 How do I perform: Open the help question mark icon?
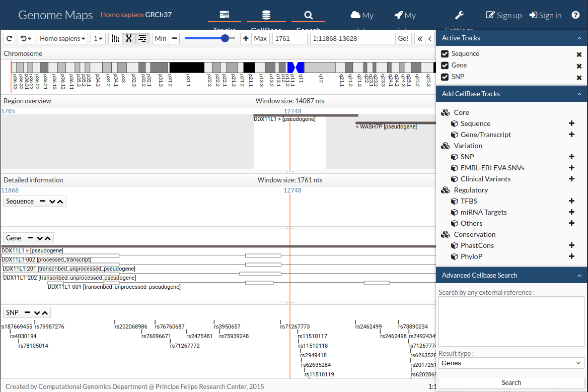pyautogui.click(x=575, y=15)
